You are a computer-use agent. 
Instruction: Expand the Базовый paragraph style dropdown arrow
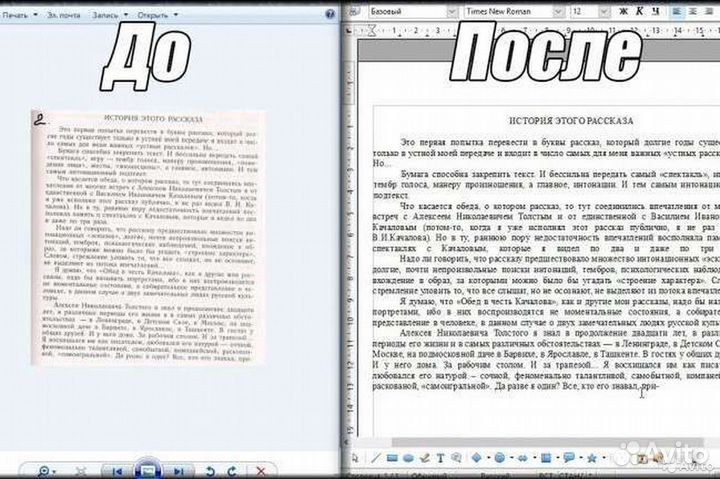click(452, 11)
